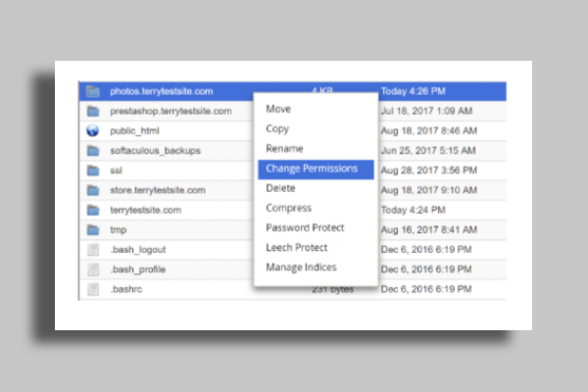Click the .bashrc file icon
Screen dimensions: 588x392
click(x=92, y=290)
